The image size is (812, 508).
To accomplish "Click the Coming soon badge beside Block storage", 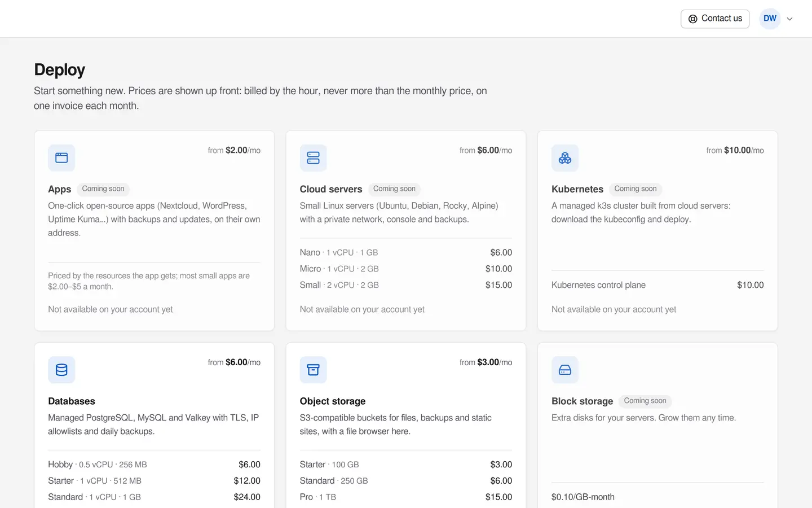I will click(x=645, y=401).
